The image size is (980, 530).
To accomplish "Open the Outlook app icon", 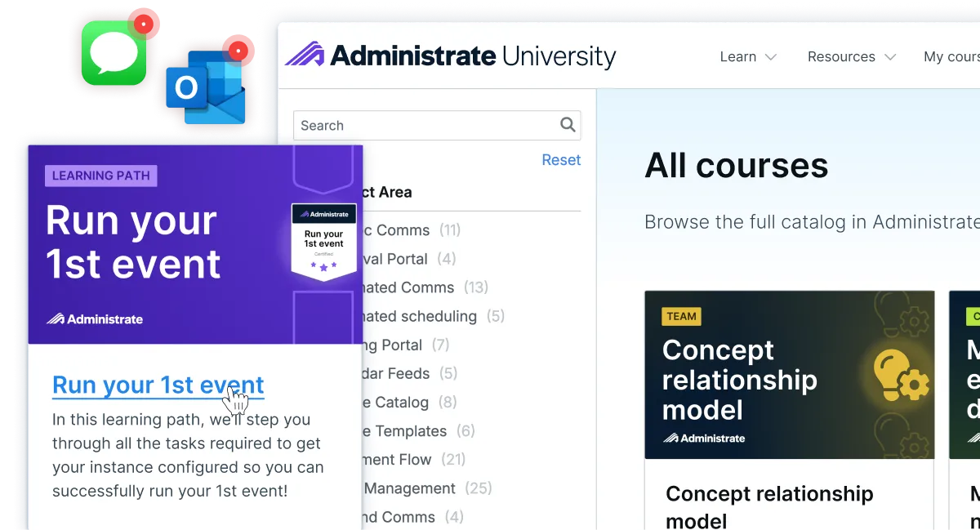I will 207,87.
